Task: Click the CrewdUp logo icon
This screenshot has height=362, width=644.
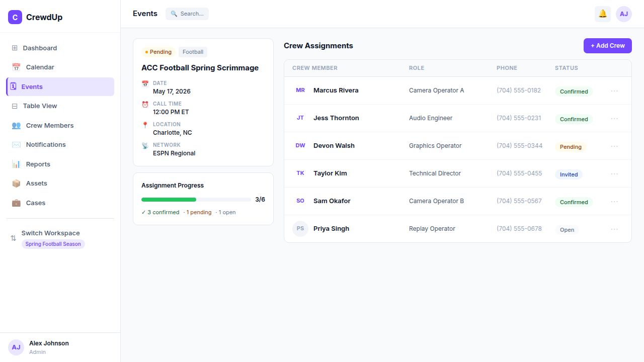Action: tap(15, 17)
